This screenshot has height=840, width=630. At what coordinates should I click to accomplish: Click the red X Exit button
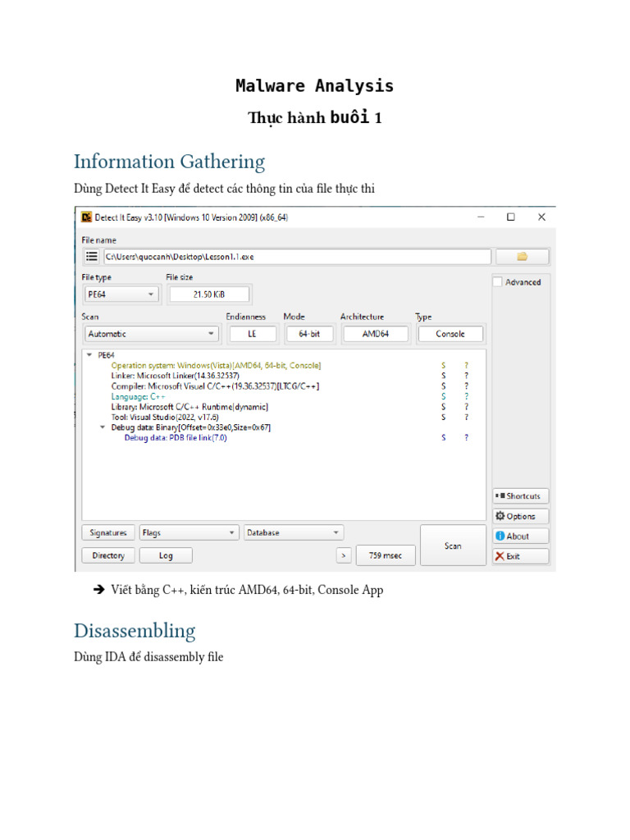point(520,556)
